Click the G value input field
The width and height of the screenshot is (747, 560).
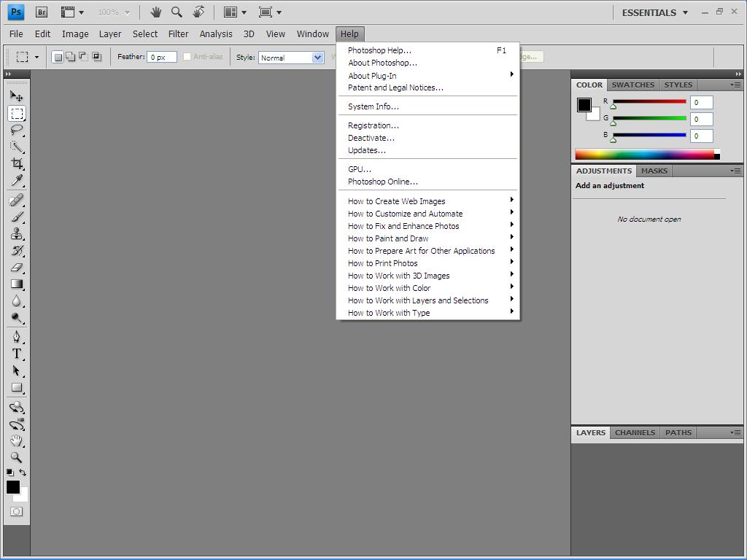point(701,119)
